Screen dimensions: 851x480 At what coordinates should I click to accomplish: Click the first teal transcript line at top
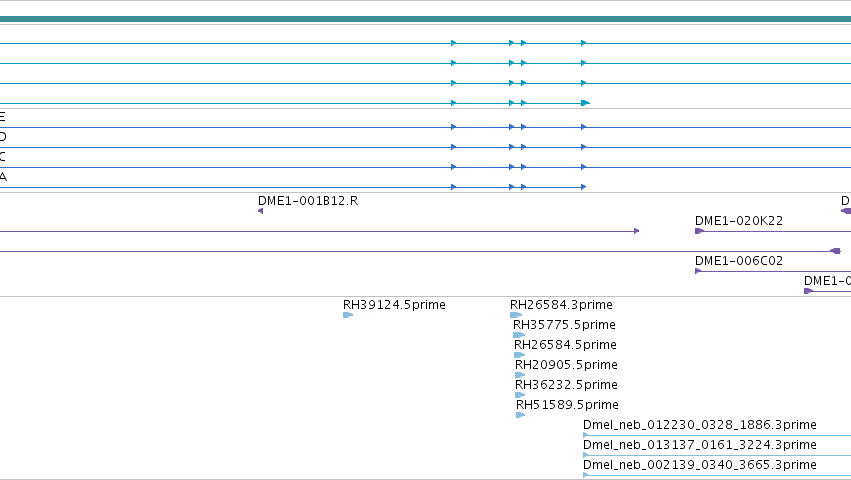[x=426, y=43]
